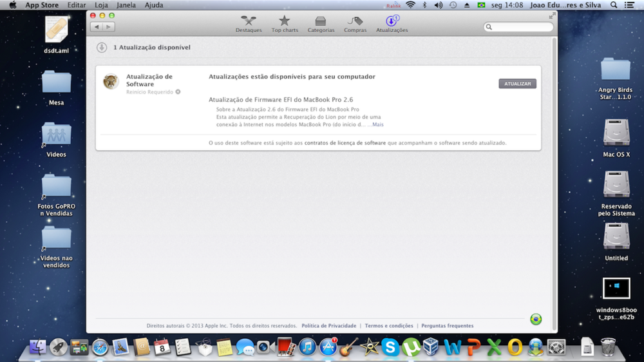Screen dimensions: 644x362
Task: Open Skype in the dock
Action: coord(390,347)
